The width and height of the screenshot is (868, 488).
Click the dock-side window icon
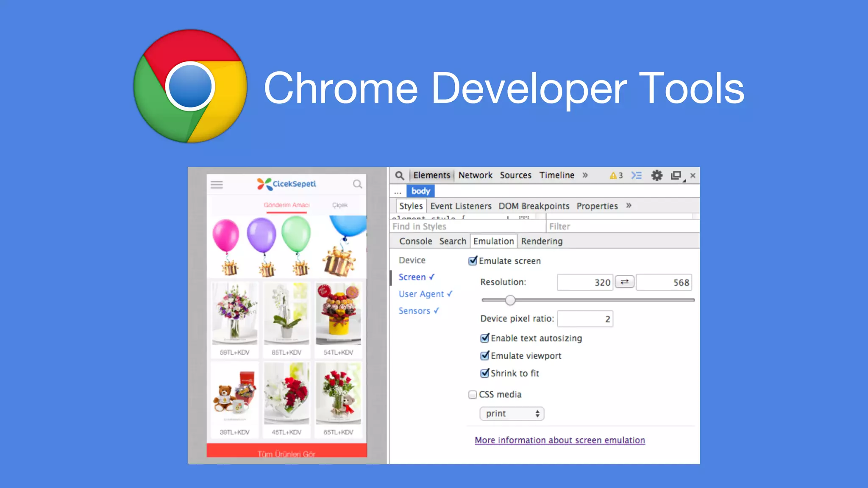[x=676, y=175]
